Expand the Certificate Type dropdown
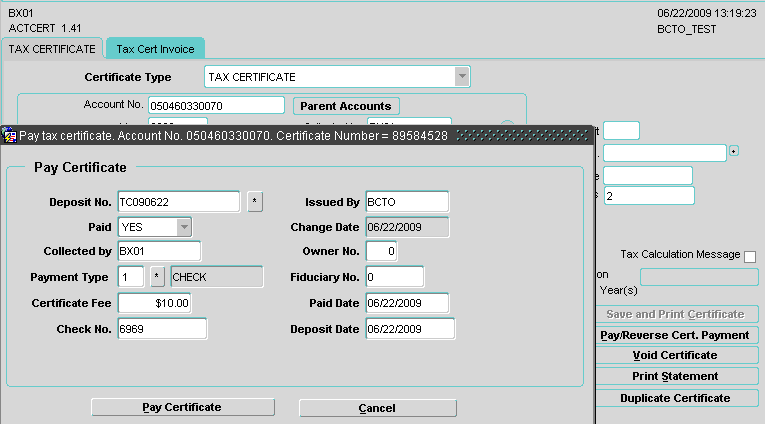Image resolution: width=765 pixels, height=424 pixels. (460, 77)
